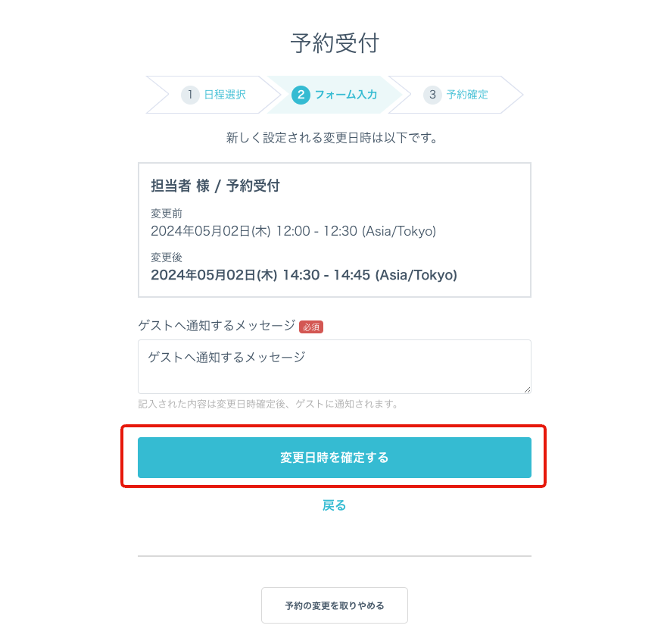Confirm with 変更日時を確定する button
Viewport: 664px width, 644px height.
335,458
